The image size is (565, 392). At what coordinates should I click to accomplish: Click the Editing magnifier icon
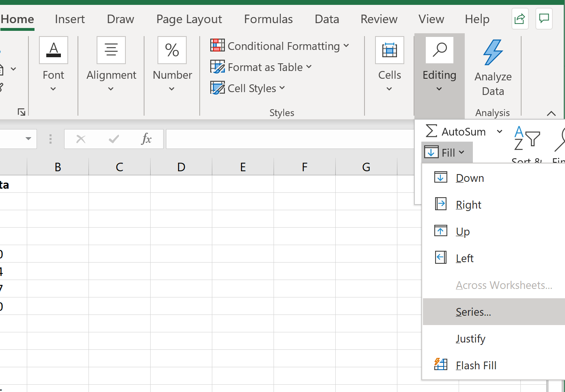pos(440,50)
